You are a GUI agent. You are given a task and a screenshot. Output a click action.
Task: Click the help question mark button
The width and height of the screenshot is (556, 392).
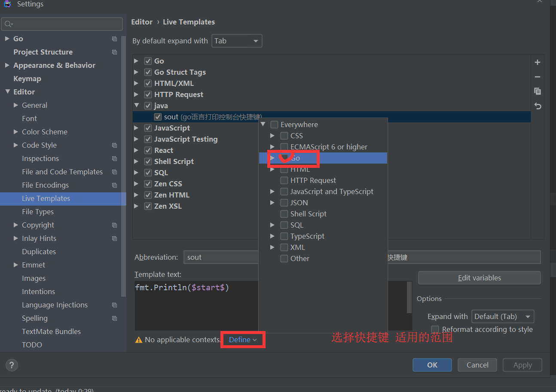(12, 365)
